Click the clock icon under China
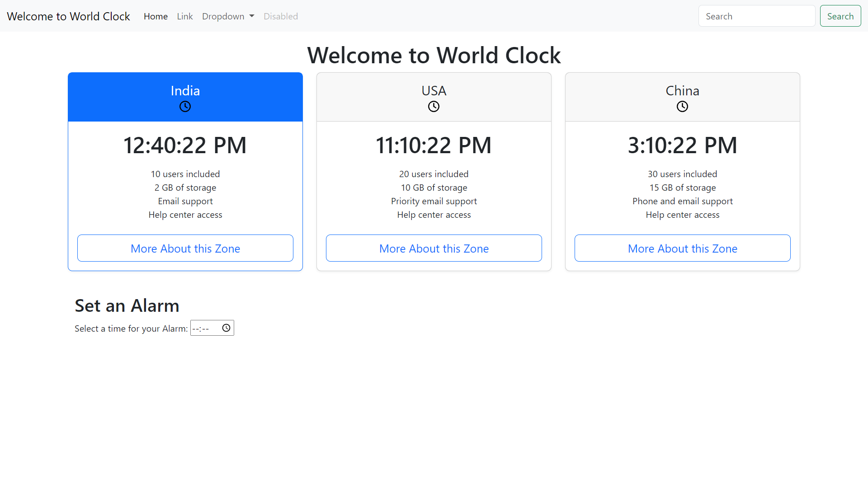 [682, 107]
